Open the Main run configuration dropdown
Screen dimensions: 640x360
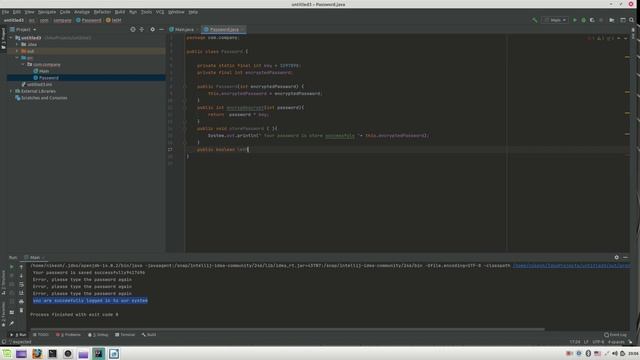[x=555, y=20]
